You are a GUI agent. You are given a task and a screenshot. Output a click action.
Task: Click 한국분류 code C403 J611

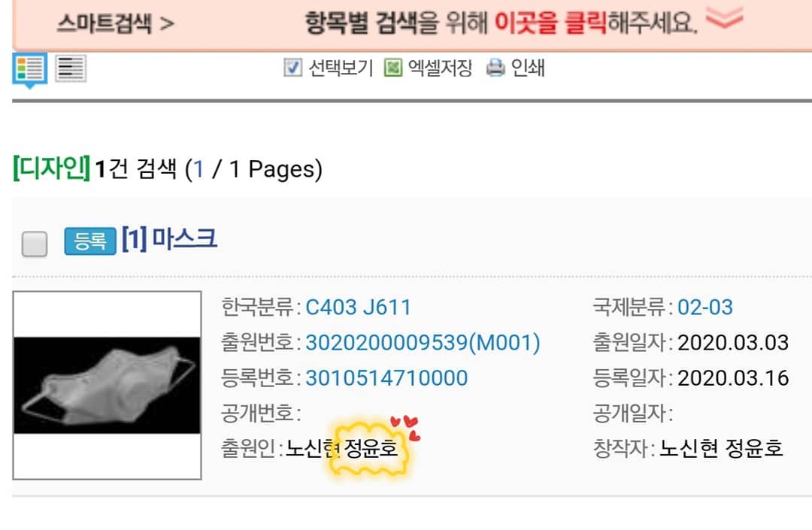tap(359, 307)
